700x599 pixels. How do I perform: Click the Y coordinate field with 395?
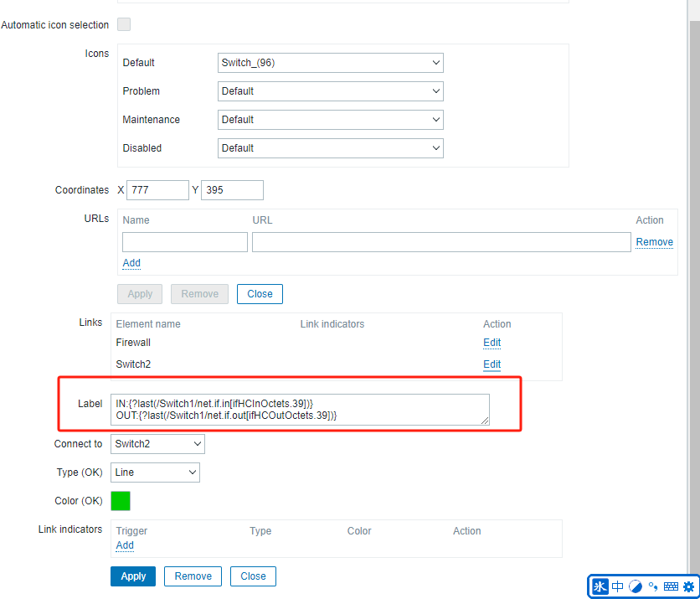232,190
